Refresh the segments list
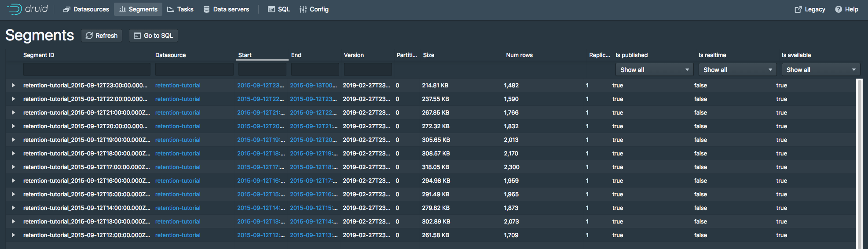Viewport: 868px width, 249px height. [x=102, y=36]
